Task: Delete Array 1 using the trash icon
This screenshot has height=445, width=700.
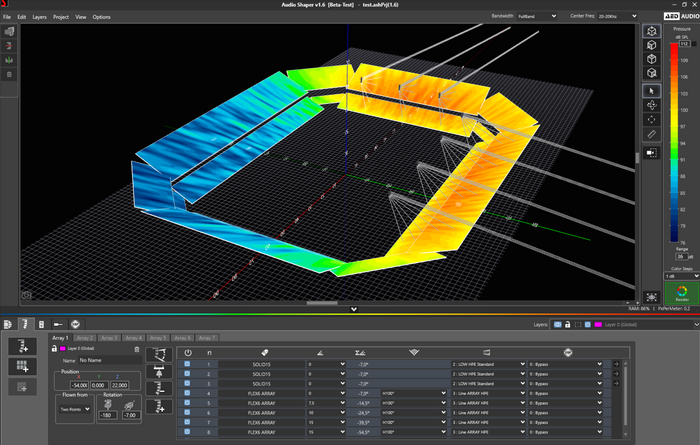Action: pos(137,349)
